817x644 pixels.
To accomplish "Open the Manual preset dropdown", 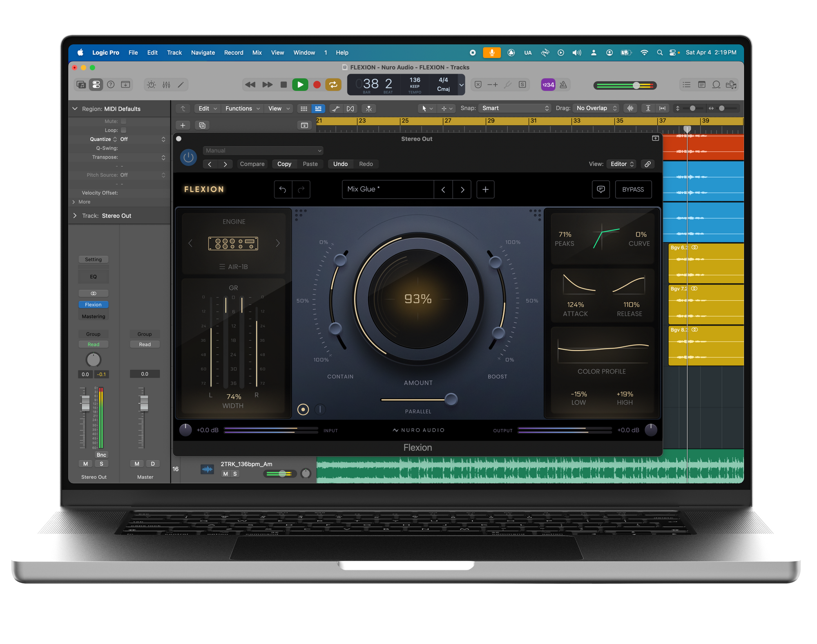I will coord(263,150).
